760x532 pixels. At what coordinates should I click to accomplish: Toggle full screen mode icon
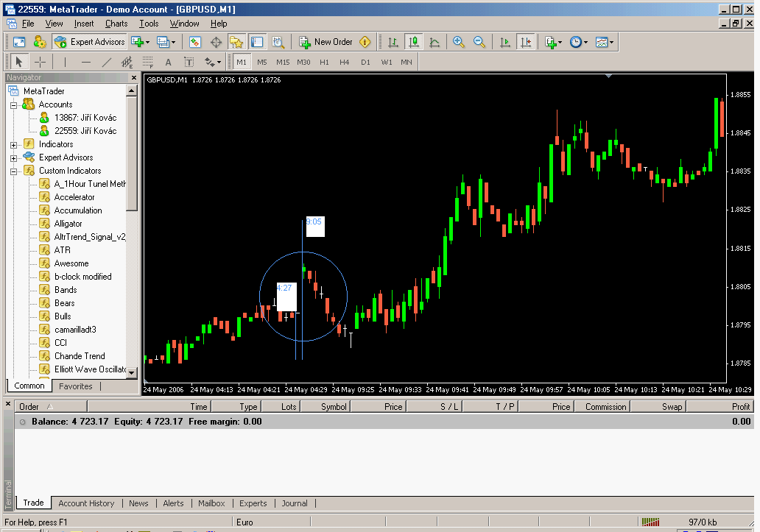click(x=19, y=42)
